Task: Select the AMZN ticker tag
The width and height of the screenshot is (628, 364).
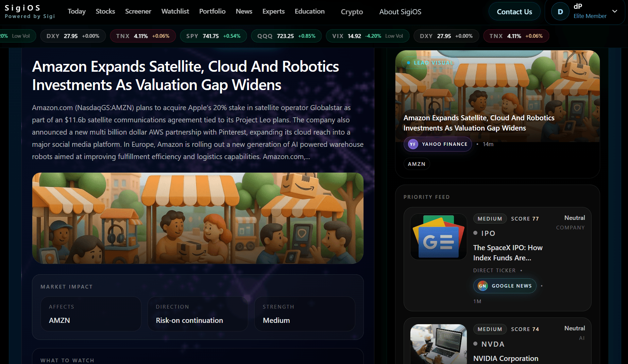Action: (x=417, y=164)
